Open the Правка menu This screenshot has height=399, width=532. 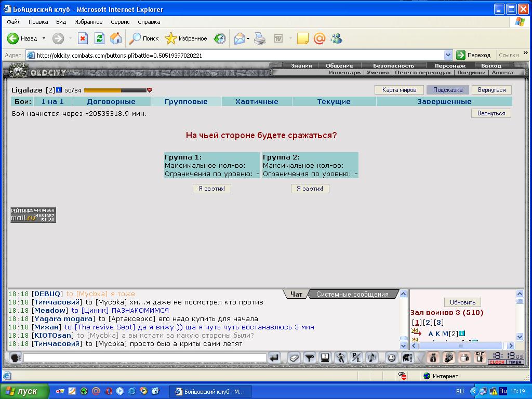(x=38, y=22)
